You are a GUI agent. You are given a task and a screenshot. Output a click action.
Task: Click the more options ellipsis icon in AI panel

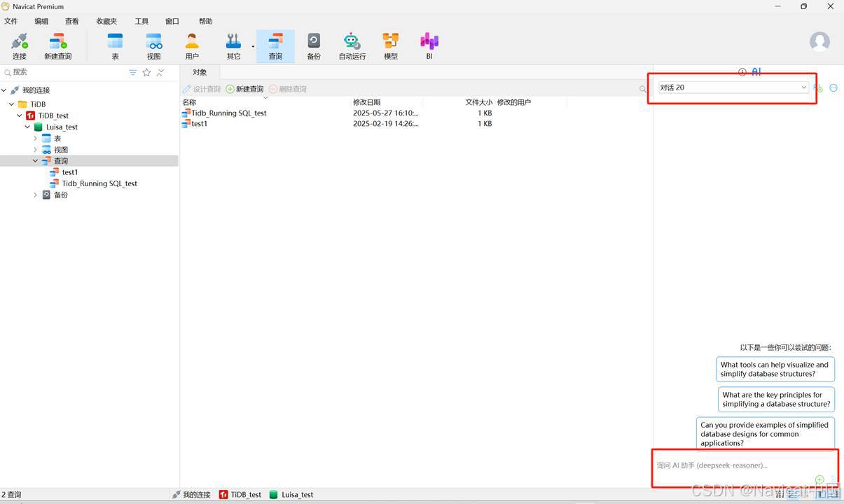[x=833, y=88]
